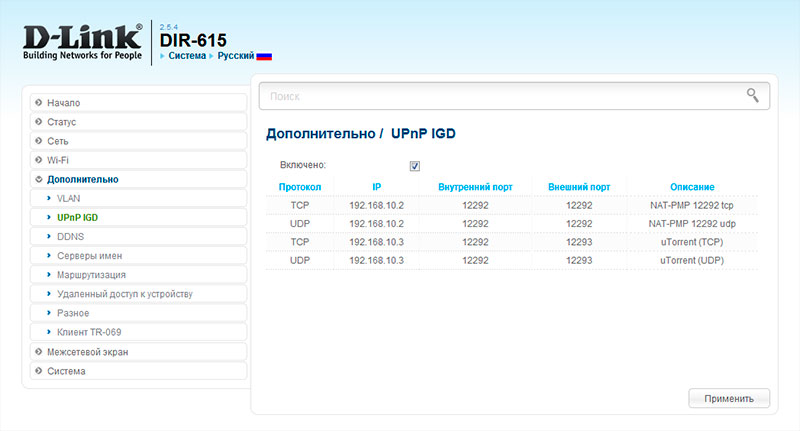This screenshot has width=800, height=431.
Task: Go to Серверы имен page
Action: [x=90, y=256]
